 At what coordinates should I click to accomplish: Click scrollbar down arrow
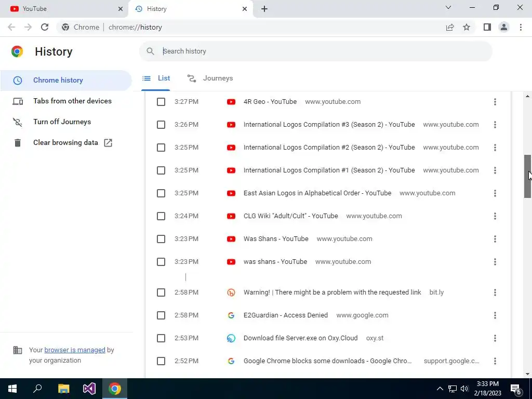527,374
